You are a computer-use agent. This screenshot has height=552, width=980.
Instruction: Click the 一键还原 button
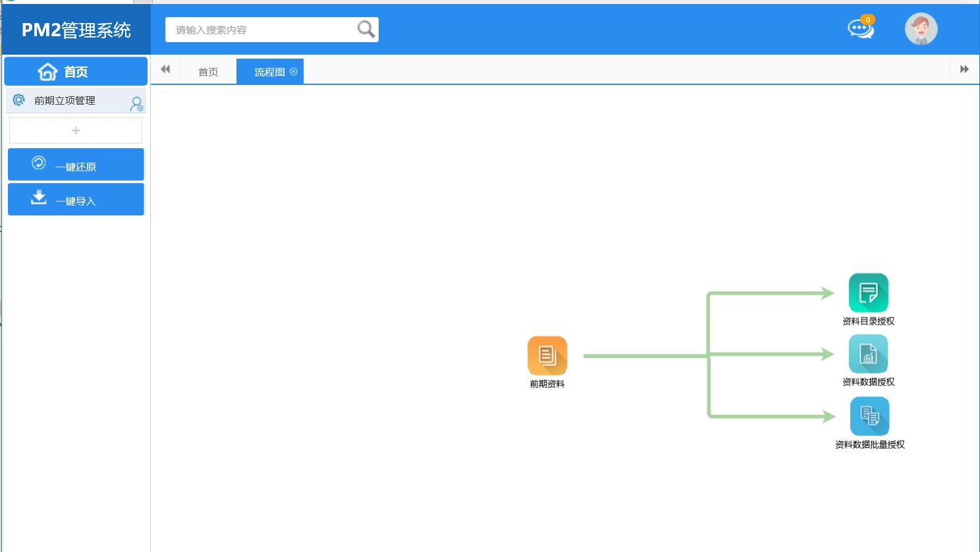coord(76,165)
